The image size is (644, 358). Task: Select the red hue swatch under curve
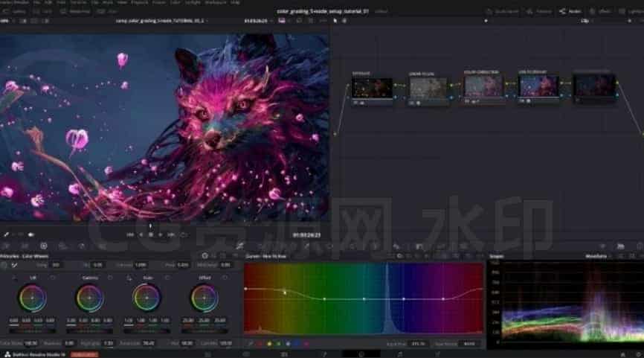tap(260, 344)
